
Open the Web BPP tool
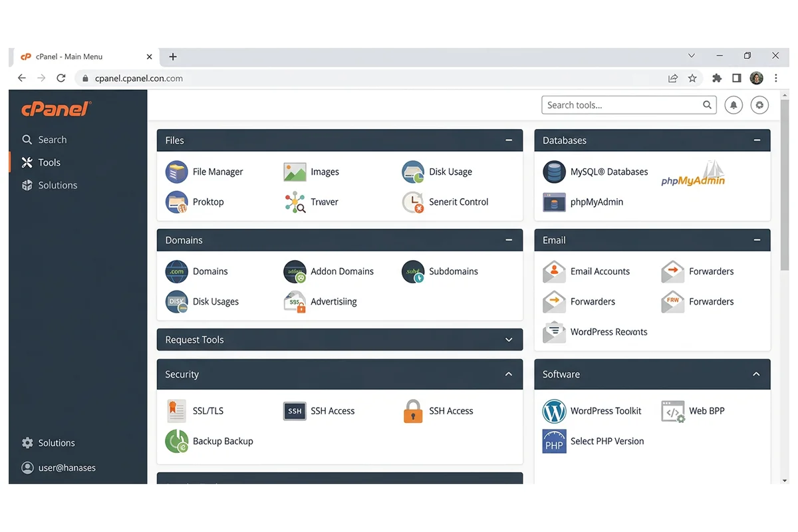coord(693,411)
